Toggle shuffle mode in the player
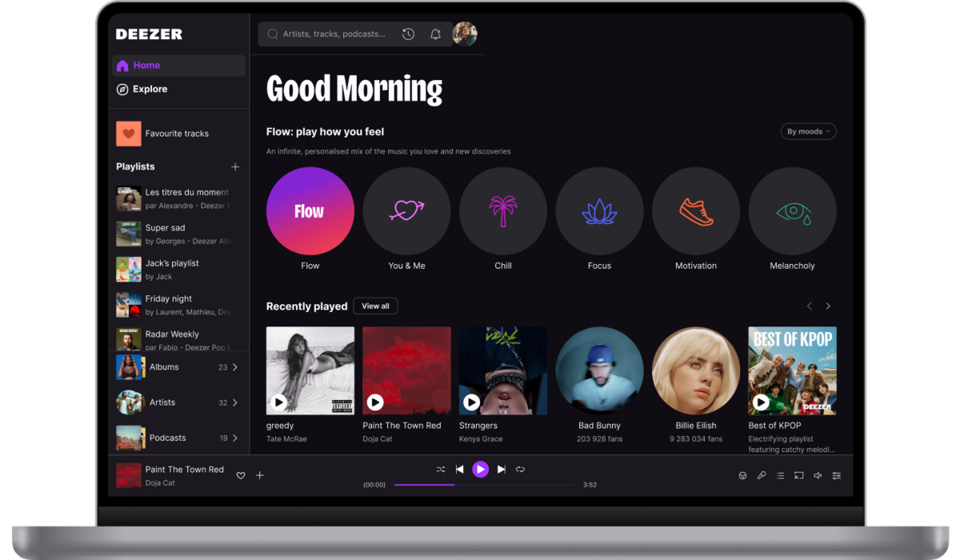 click(439, 470)
